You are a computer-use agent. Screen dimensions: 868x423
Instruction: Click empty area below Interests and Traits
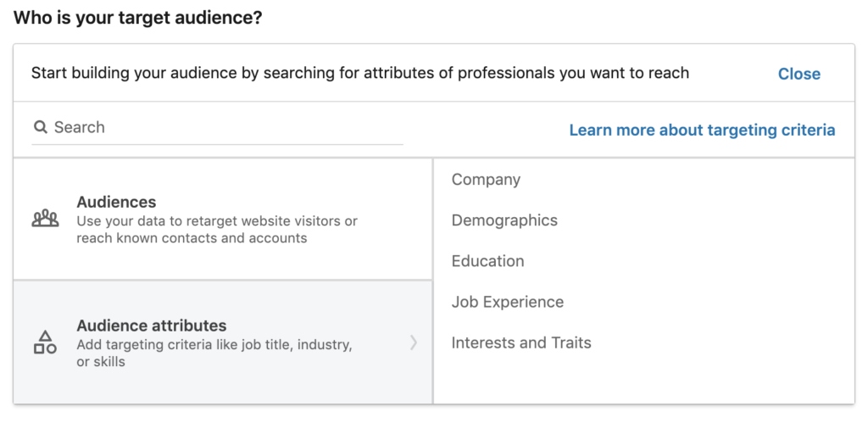[x=644, y=380]
